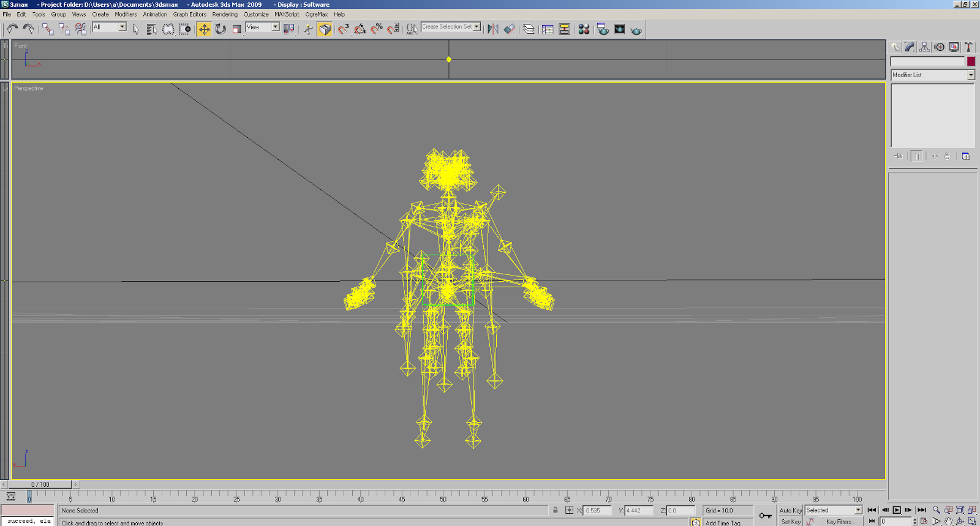This screenshot has width=980, height=526.
Task: Jump to the end frame
Action: click(922, 510)
